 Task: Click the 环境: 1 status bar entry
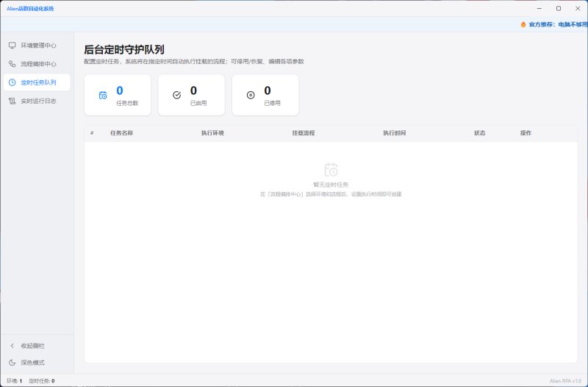pyautogui.click(x=14, y=380)
